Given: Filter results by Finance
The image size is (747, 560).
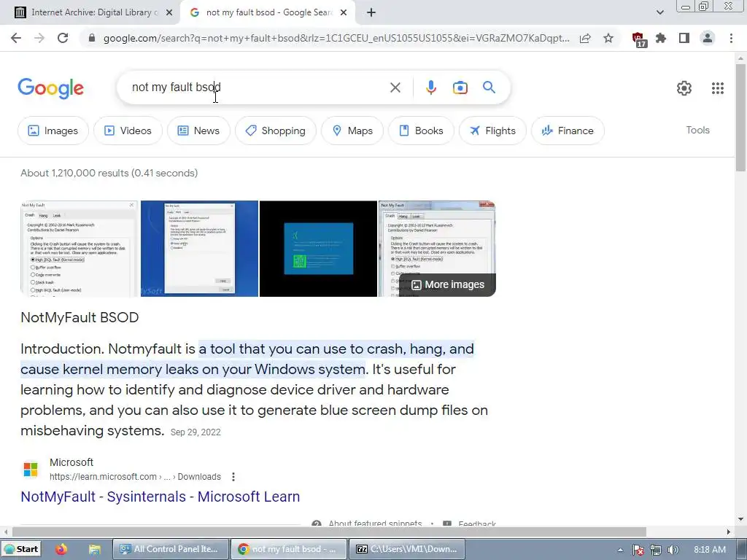Looking at the screenshot, I should pyautogui.click(x=568, y=131).
